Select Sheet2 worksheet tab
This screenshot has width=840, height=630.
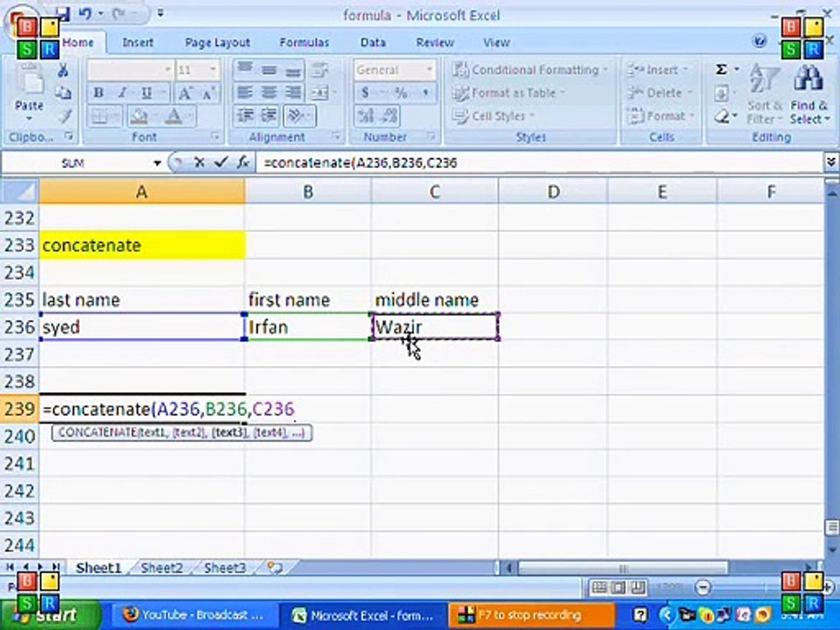pyautogui.click(x=161, y=568)
